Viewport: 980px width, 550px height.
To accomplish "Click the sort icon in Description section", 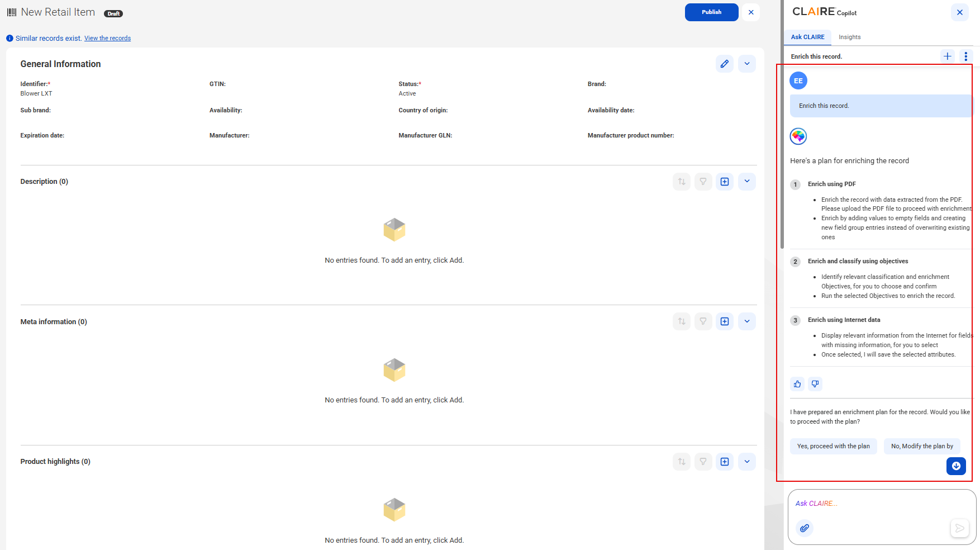I will coord(682,182).
